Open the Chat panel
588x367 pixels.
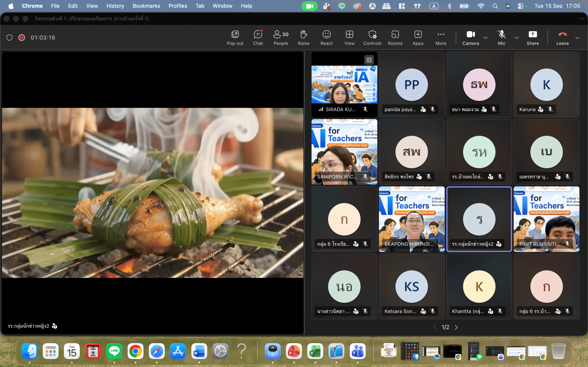coord(258,38)
